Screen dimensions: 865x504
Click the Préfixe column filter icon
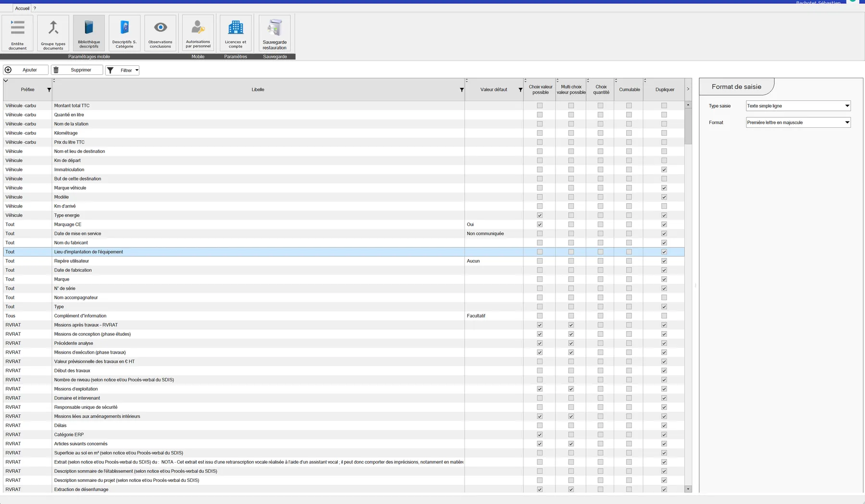coord(49,90)
